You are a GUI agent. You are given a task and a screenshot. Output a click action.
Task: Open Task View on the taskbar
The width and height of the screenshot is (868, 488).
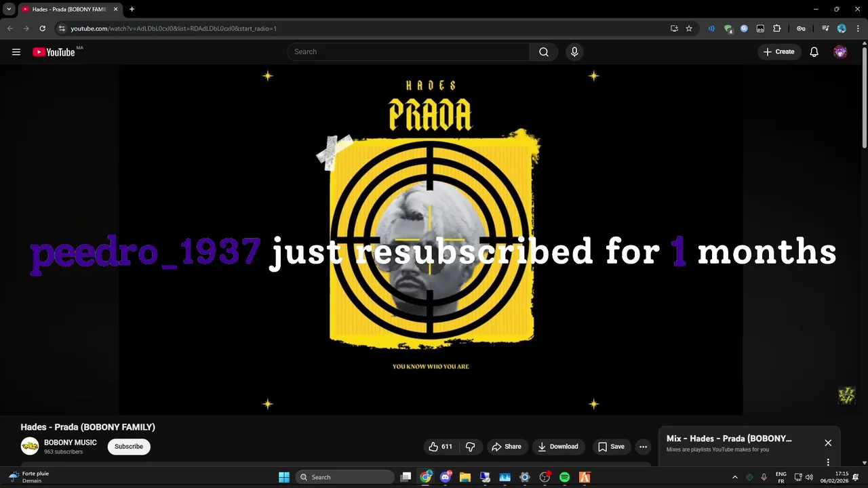[406, 477]
